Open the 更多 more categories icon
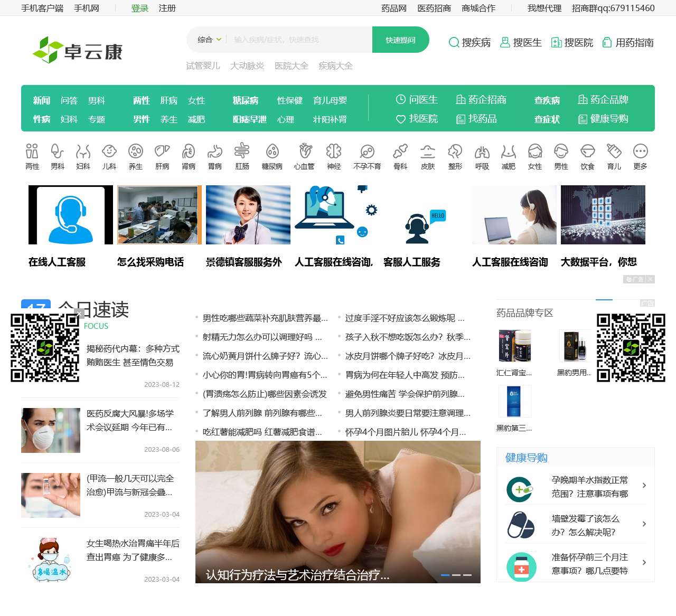Viewport: 676px width, 616px height. (640, 151)
